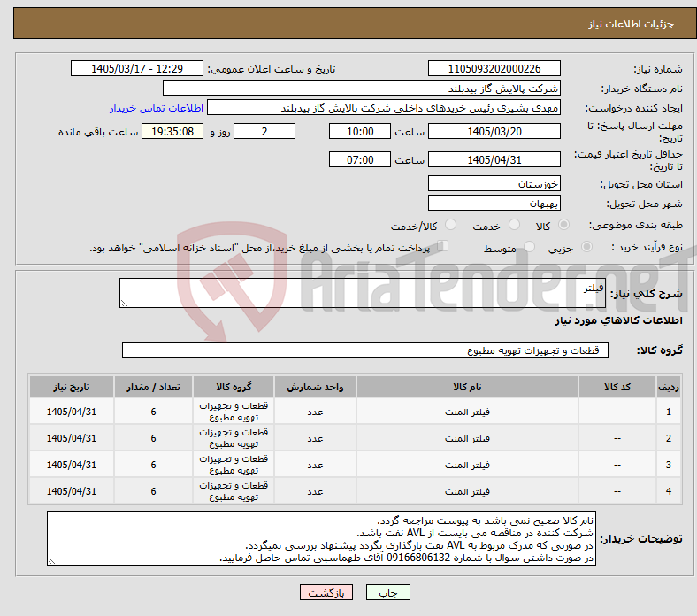This screenshot has width=697, height=616.
Task: Click the گروه کالا column header
Action: 234,387
